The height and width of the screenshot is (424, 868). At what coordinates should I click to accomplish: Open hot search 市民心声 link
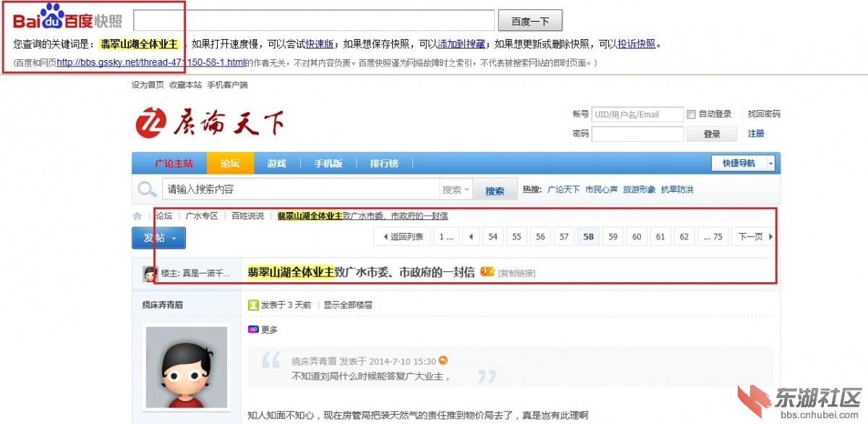[601, 190]
